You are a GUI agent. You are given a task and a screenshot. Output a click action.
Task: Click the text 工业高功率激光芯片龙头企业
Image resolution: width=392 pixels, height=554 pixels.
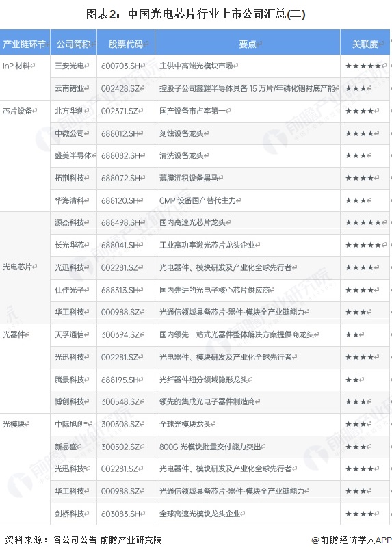pyautogui.click(x=207, y=245)
